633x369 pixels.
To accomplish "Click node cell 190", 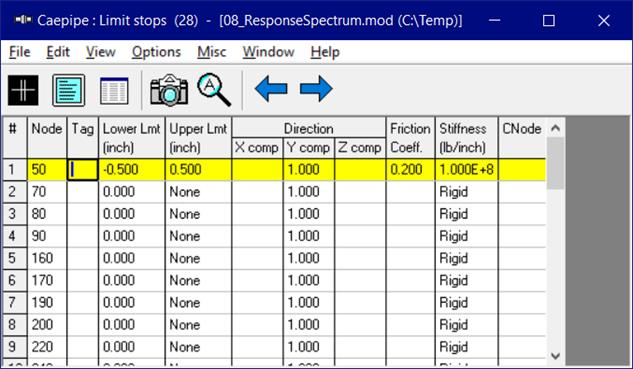I will click(47, 303).
